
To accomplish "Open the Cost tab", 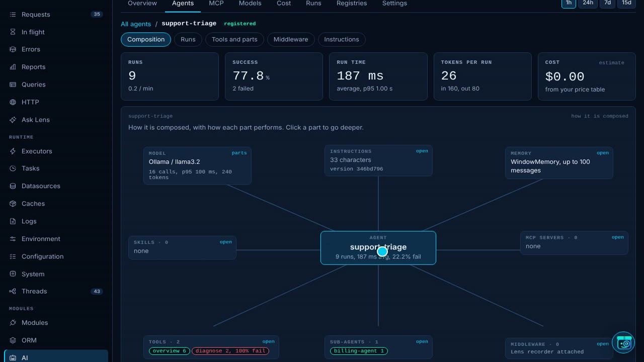I will coord(284,4).
